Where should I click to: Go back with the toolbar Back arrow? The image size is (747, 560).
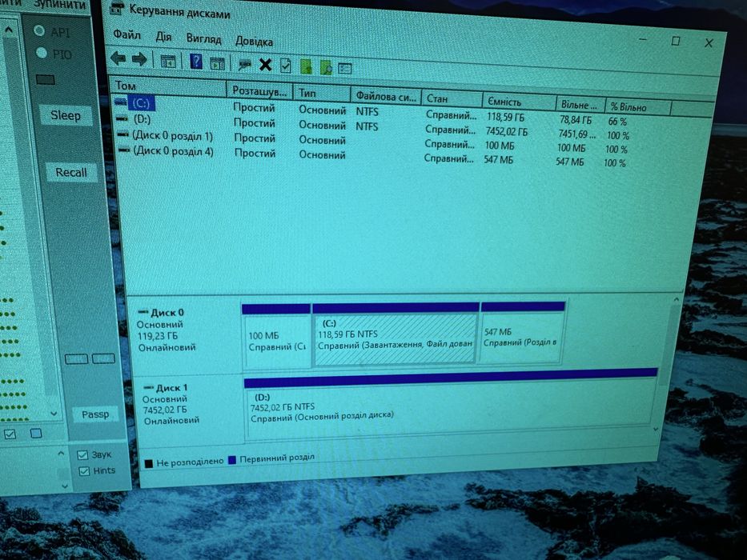click(x=118, y=58)
